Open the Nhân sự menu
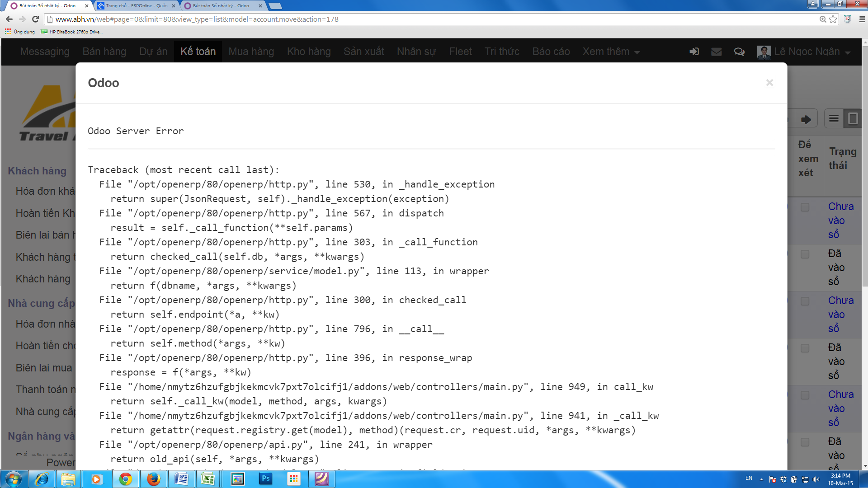This screenshot has height=488, width=868. 416,52
